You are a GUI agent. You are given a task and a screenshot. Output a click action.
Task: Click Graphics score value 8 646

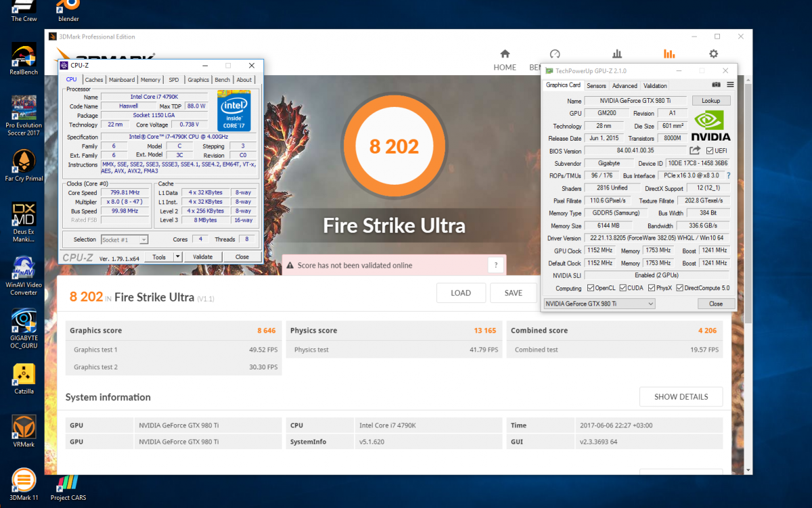click(x=266, y=331)
